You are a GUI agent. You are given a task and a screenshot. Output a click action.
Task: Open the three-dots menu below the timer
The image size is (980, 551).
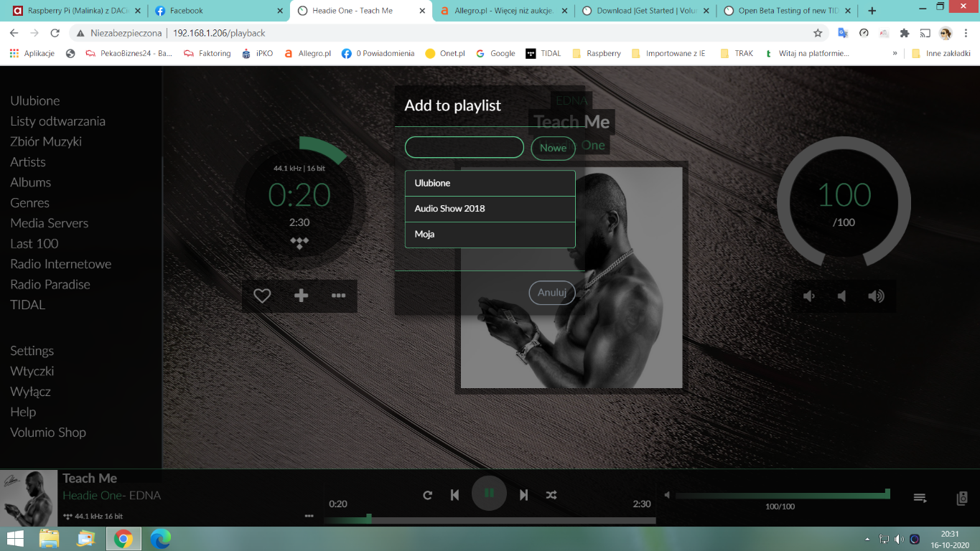pos(338,296)
